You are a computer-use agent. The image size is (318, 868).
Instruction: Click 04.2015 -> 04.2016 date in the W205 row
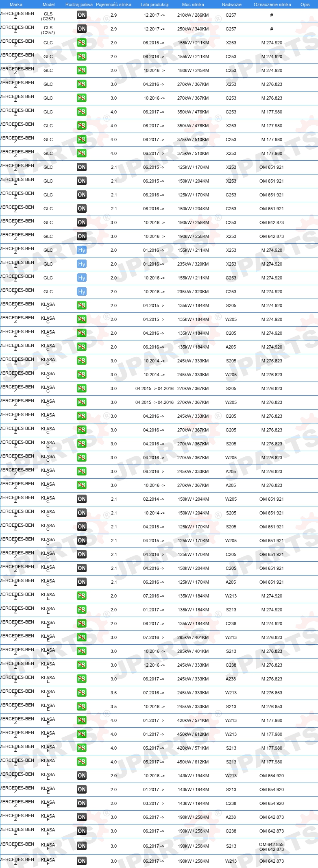[155, 402]
